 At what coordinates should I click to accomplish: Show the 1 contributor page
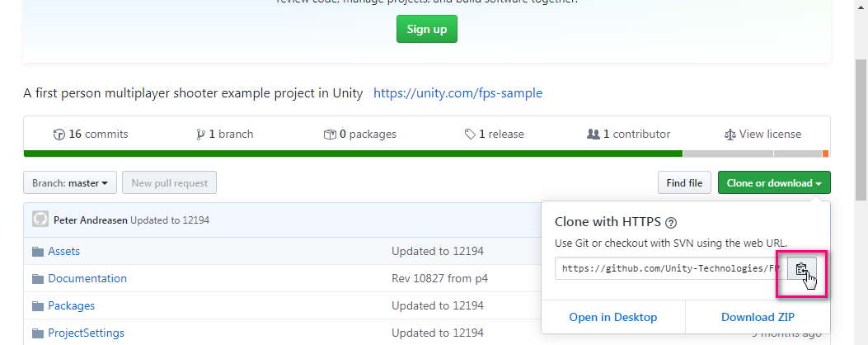(628, 135)
